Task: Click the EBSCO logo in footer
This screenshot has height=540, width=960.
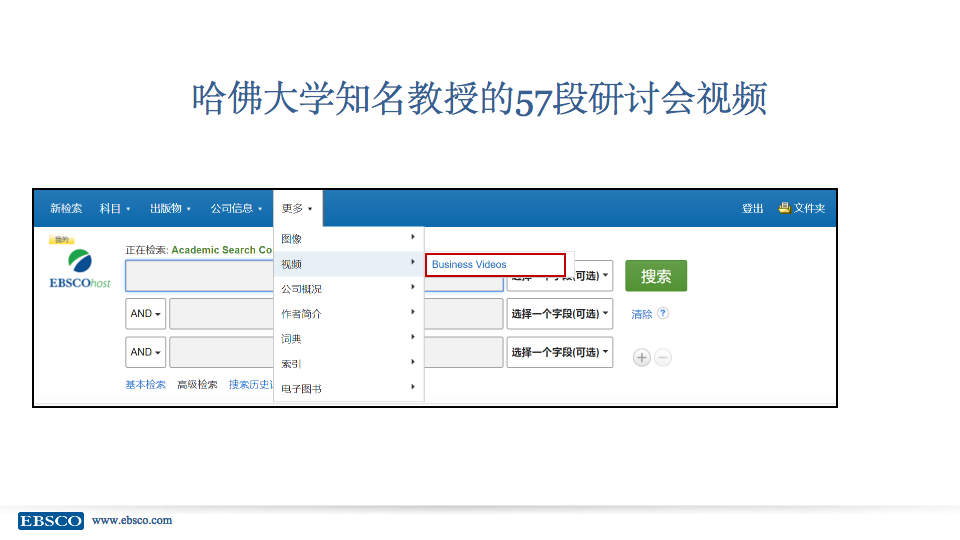Action: [51, 521]
